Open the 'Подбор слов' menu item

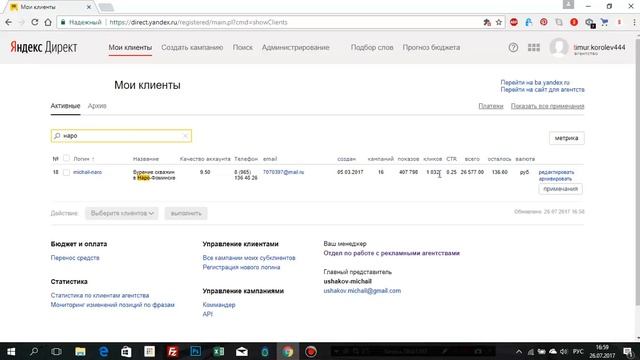(x=372, y=47)
